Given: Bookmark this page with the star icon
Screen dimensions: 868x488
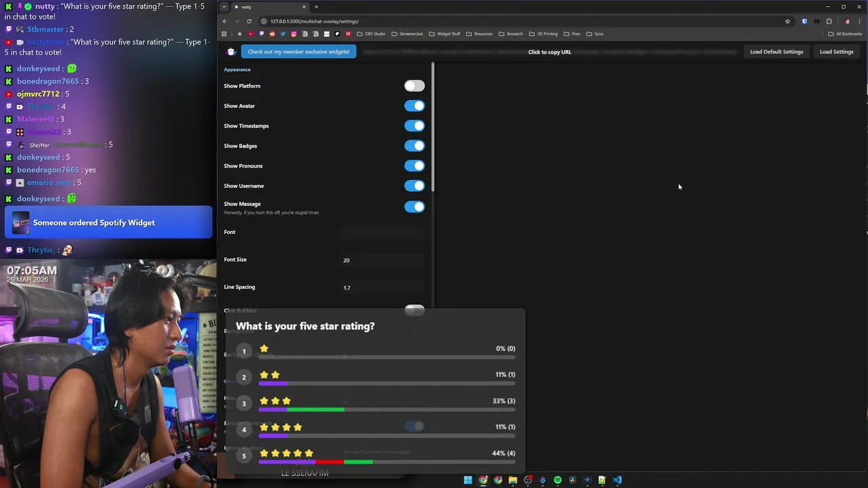Looking at the screenshot, I should pyautogui.click(x=787, y=21).
